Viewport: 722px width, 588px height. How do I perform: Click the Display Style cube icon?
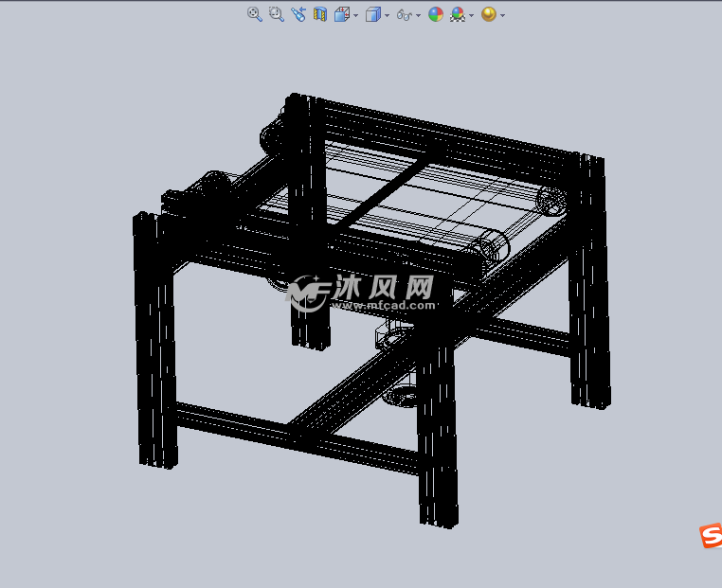point(373,14)
